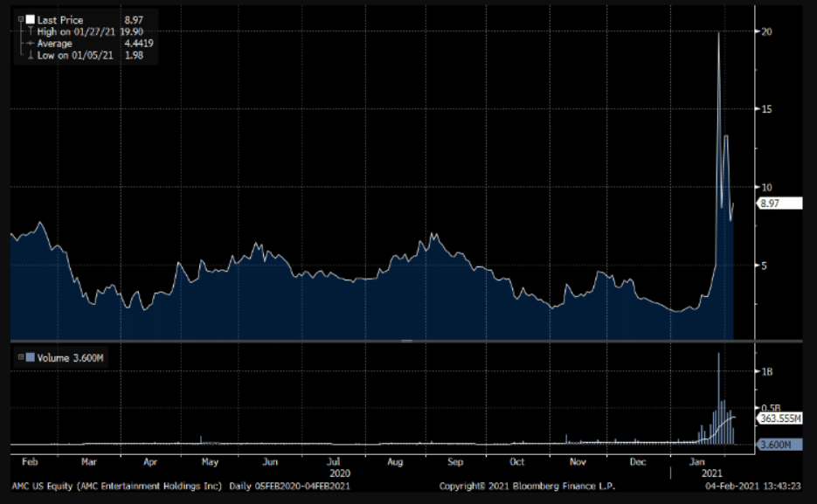Click the 4.4419 average value
Screen dimensions: 817x504
pos(139,43)
